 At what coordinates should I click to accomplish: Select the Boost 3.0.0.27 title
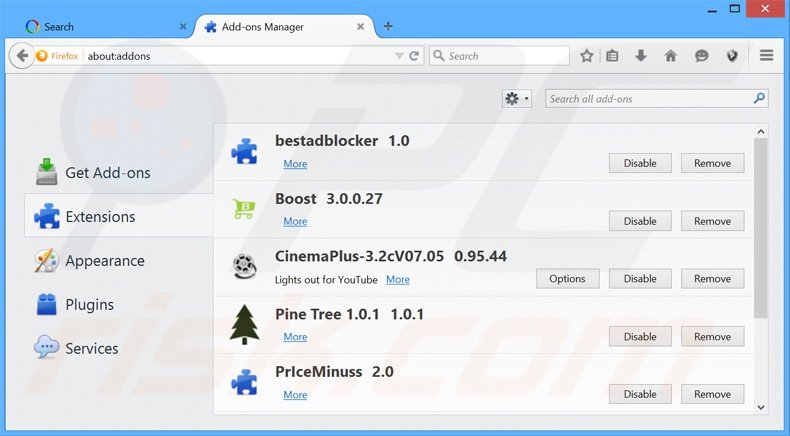[x=328, y=199]
